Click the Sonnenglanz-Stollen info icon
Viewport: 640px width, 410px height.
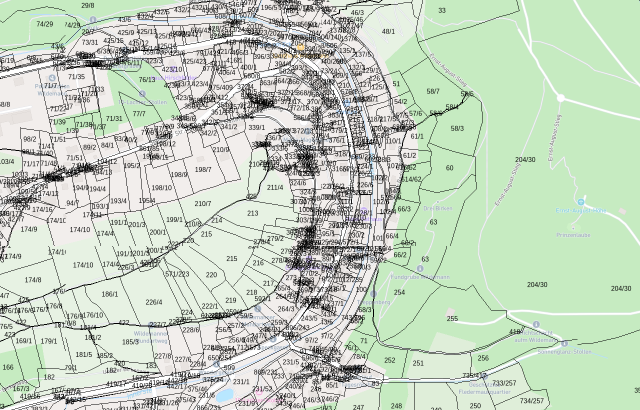click(x=564, y=344)
